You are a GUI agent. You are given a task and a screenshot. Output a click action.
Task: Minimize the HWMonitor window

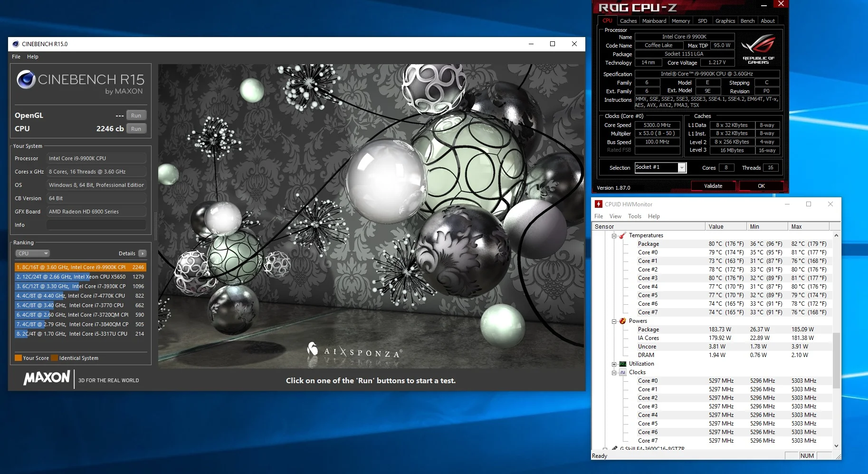pyautogui.click(x=787, y=204)
